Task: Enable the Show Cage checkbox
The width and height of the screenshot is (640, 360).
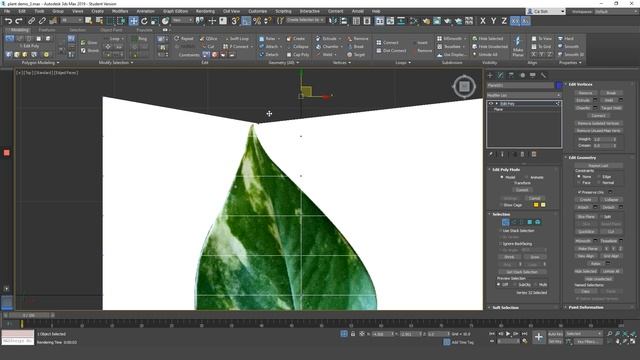Action: click(501, 205)
